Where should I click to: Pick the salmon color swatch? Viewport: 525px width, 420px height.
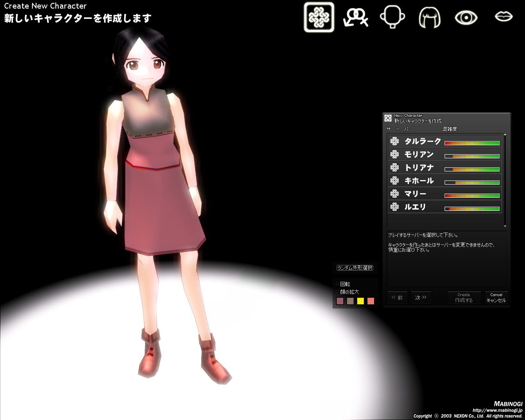(371, 301)
